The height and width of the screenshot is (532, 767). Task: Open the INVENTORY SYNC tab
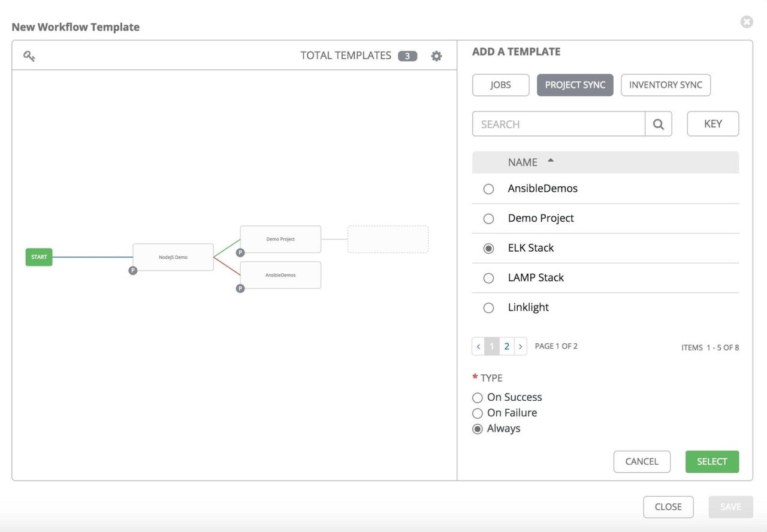(x=665, y=84)
